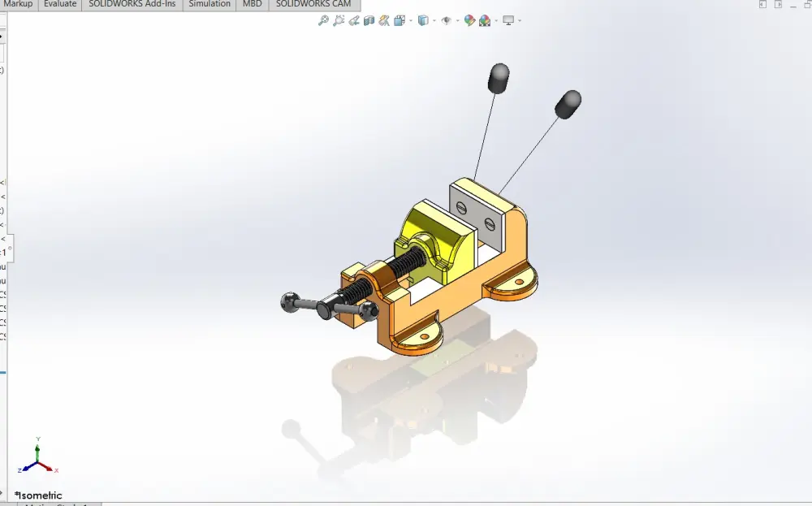
Task: Expand the View Settings dropdown arrow
Action: (x=520, y=21)
